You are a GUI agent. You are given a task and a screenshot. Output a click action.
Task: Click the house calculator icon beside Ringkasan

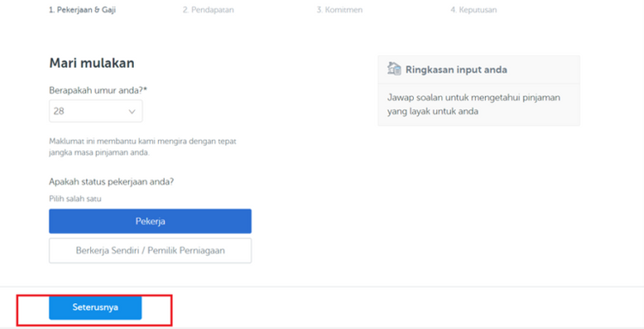[x=394, y=69]
